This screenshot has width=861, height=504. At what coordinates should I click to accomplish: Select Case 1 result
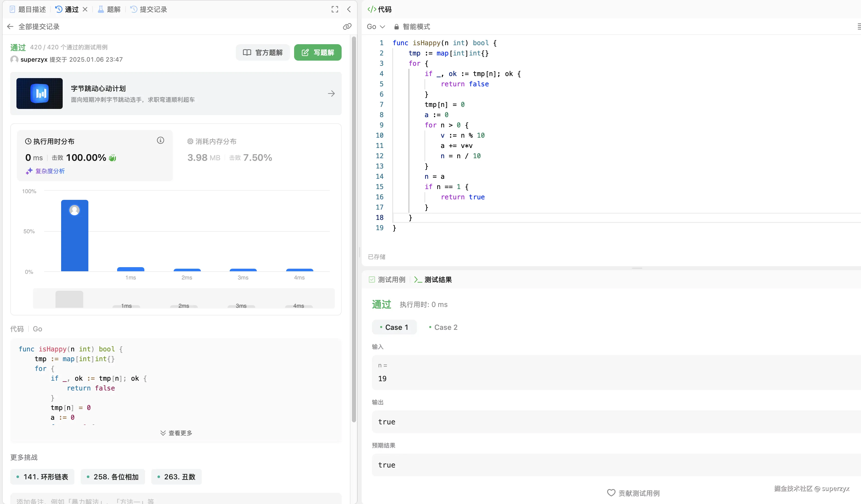click(394, 327)
